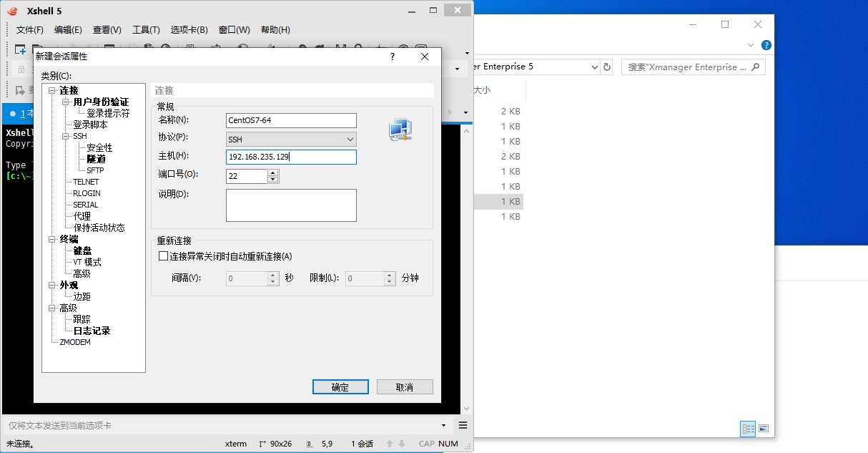
Task: Close the 新建会话属性 dialog
Action: point(425,57)
